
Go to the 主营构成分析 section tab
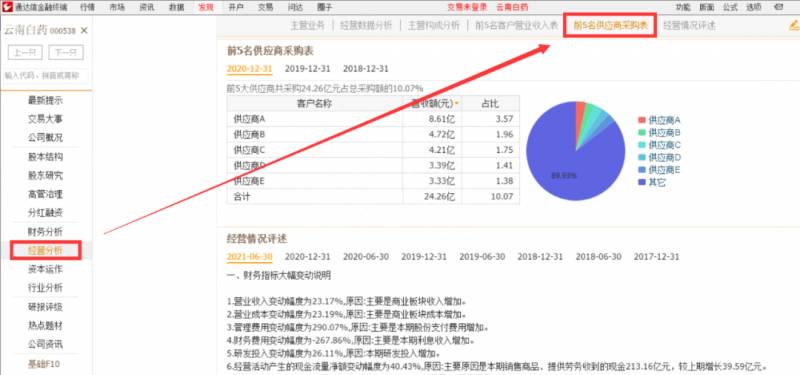pos(434,26)
